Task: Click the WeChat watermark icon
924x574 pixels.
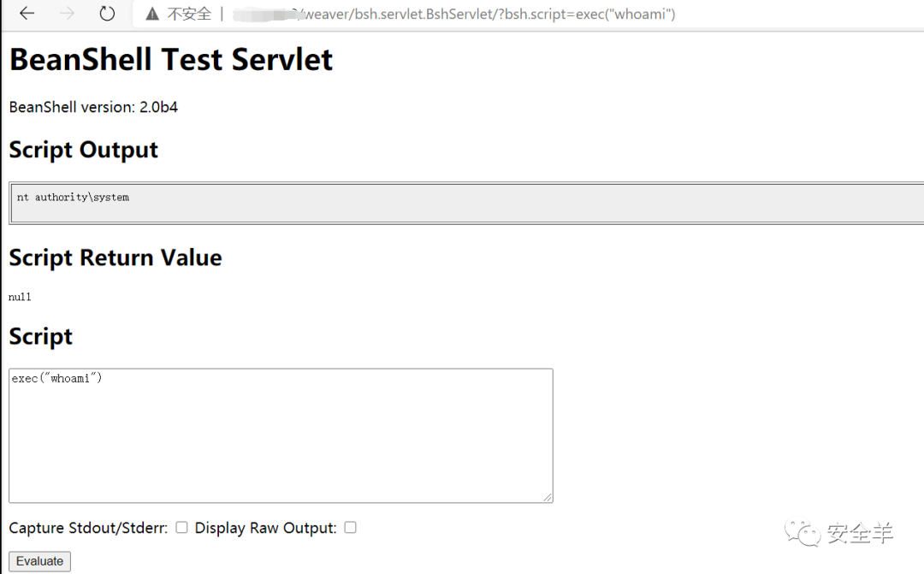Action: click(803, 533)
